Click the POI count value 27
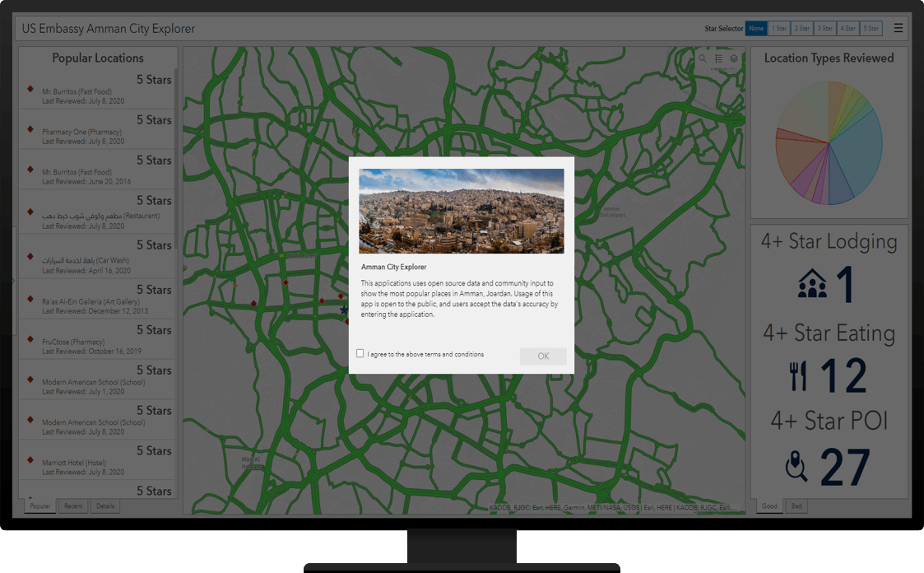924x573 pixels. (x=845, y=467)
